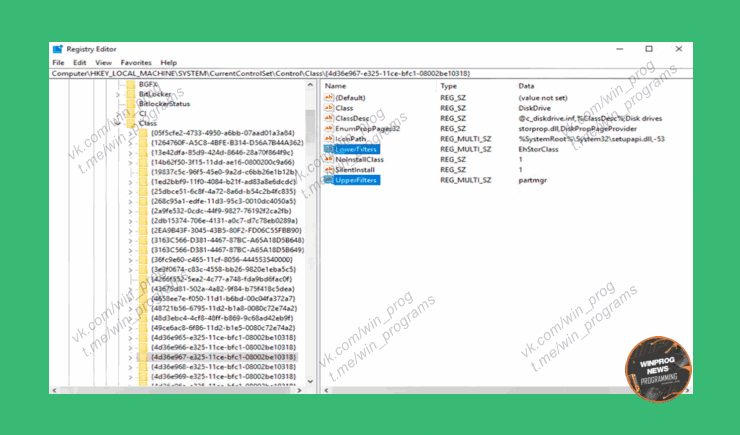Click the key tree scrollbar up arrow
The image size is (740, 435).
(x=310, y=85)
